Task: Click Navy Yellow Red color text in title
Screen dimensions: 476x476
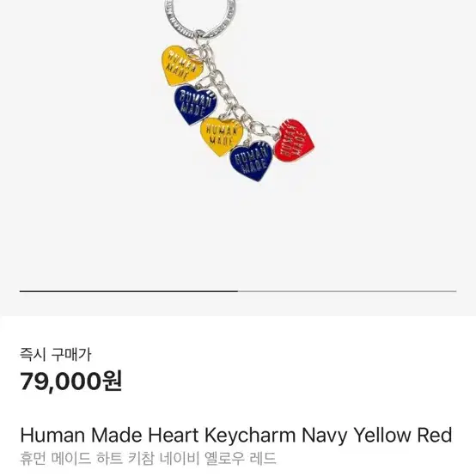Action: click(x=377, y=436)
